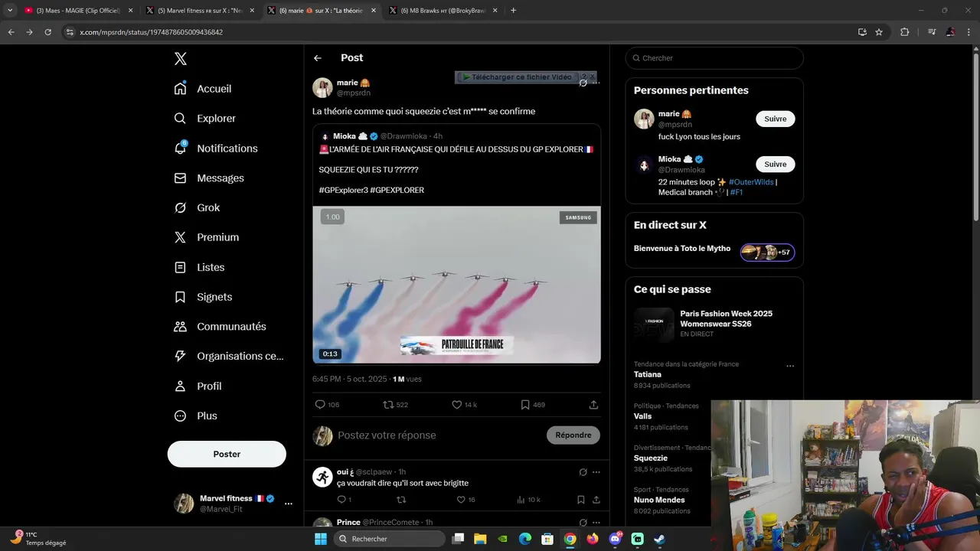
Task: Open tab search dropdown arrow
Action: tap(10, 11)
